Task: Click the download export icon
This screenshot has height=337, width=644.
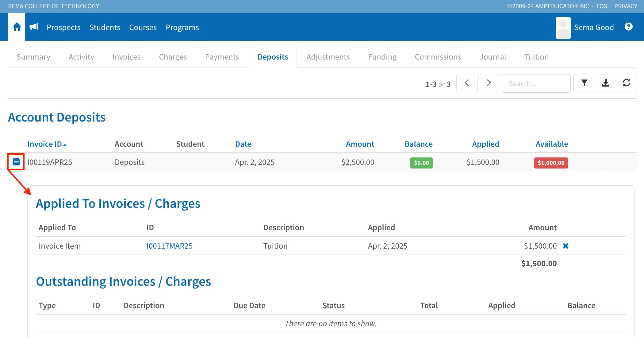Action: [x=605, y=83]
